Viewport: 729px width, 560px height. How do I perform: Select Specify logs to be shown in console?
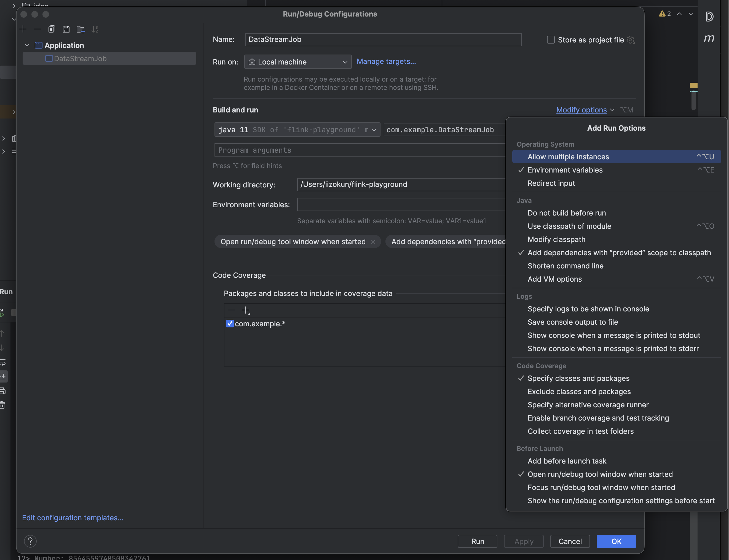point(617,309)
